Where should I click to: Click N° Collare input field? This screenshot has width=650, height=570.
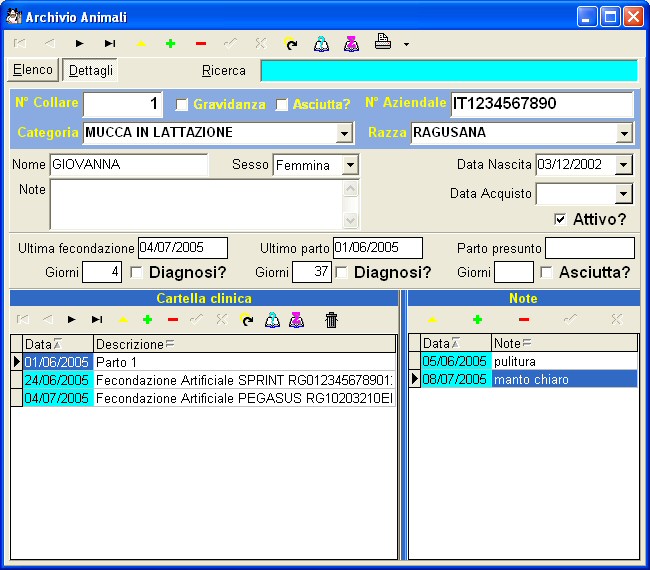123,104
